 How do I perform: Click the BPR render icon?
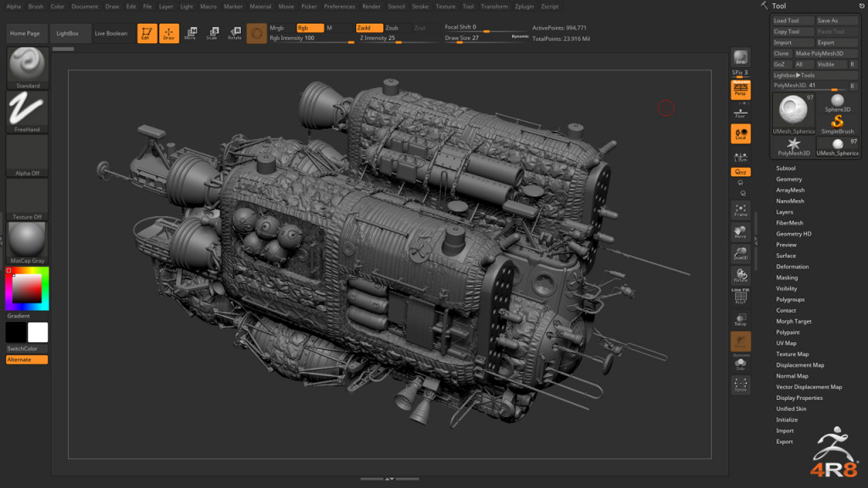tap(740, 57)
